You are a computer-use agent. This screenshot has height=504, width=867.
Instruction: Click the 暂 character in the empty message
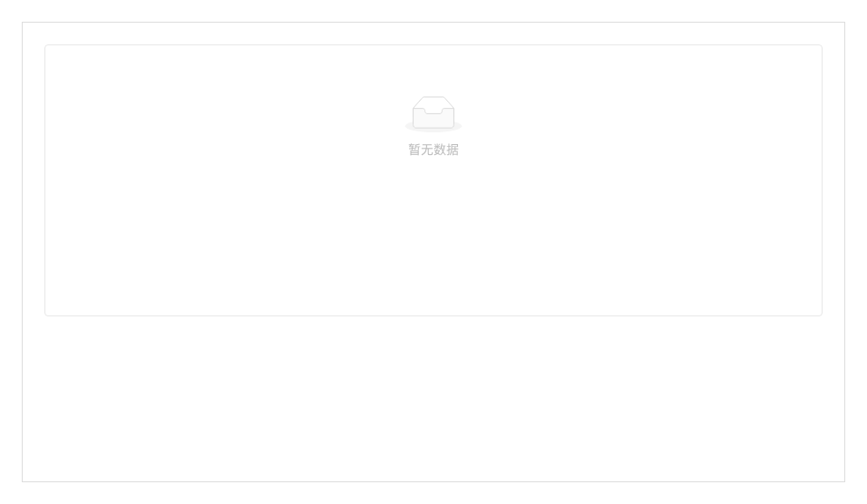(414, 150)
